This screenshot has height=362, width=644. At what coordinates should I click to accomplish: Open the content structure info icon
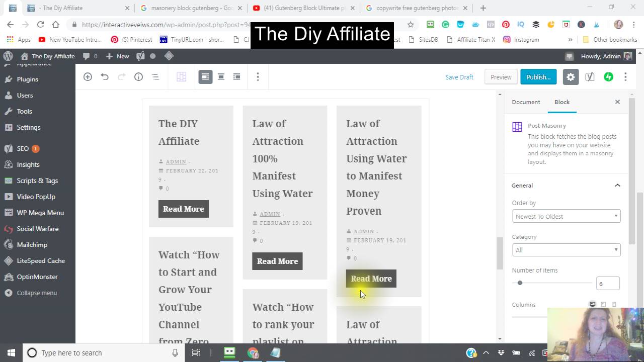[x=138, y=77]
